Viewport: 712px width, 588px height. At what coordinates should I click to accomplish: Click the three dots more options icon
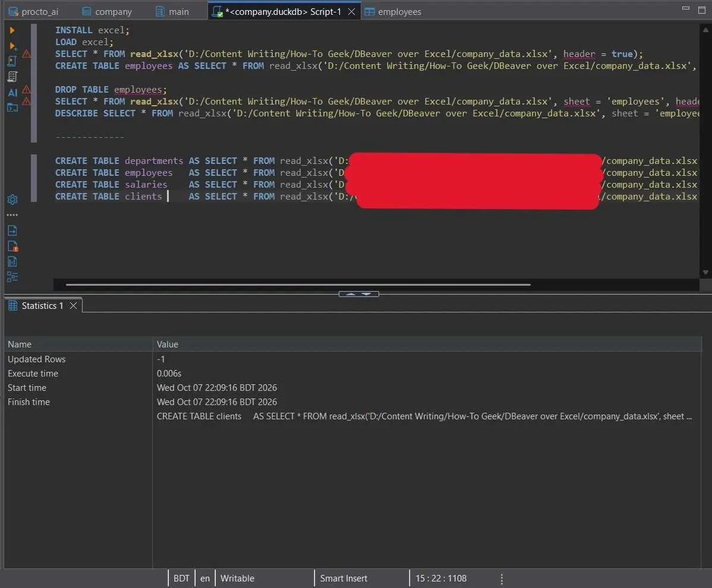pyautogui.click(x=12, y=215)
